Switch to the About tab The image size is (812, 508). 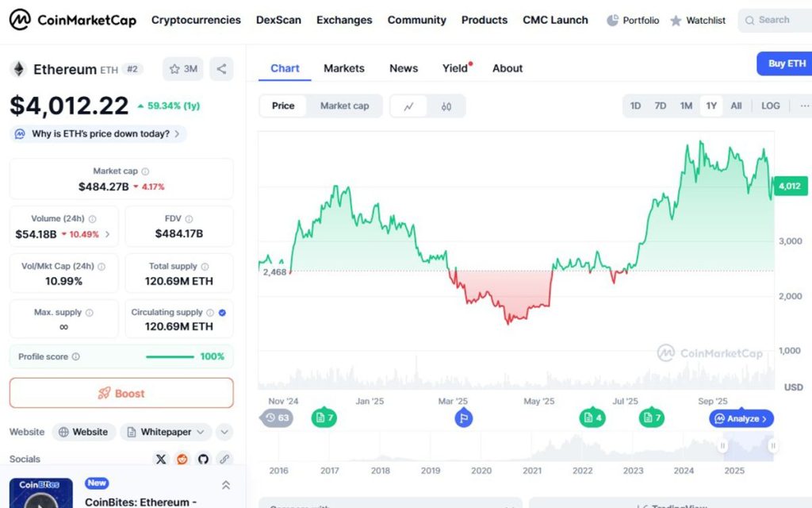507,68
